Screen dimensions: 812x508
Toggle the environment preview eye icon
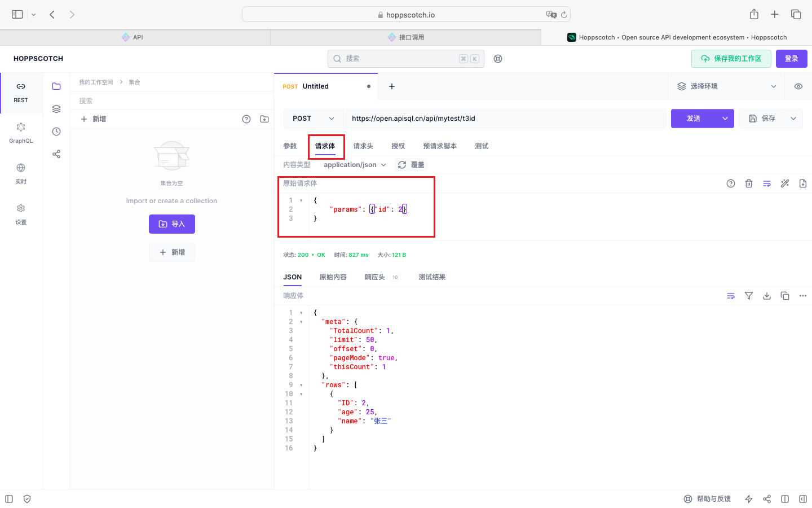coord(798,86)
